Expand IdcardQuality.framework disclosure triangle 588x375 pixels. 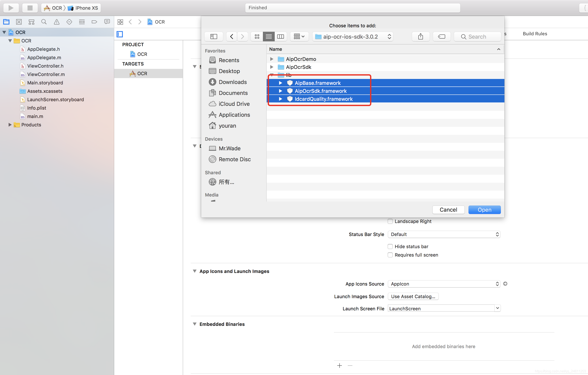[x=281, y=99]
